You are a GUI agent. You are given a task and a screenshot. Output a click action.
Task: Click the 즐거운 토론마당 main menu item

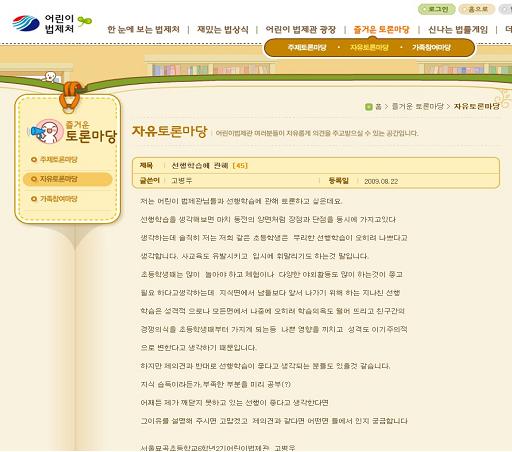[381, 30]
